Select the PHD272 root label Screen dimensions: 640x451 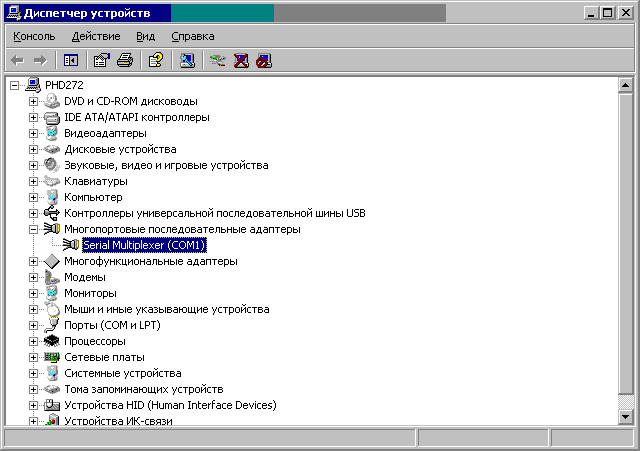click(64, 85)
